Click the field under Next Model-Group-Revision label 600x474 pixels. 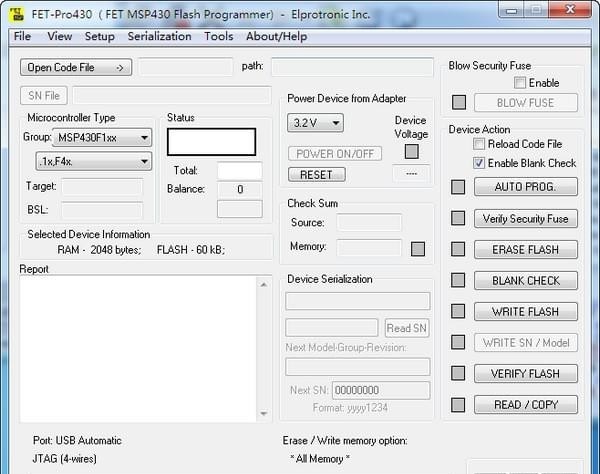tap(357, 367)
